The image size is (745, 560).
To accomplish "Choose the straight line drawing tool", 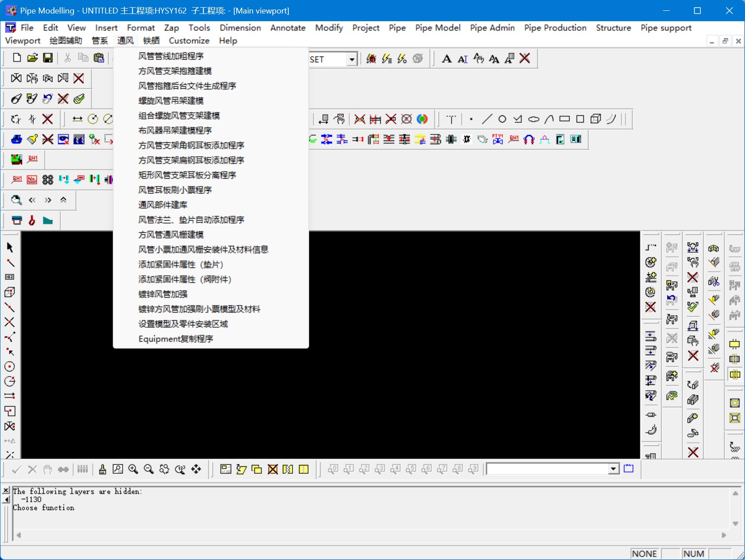I will (x=486, y=119).
